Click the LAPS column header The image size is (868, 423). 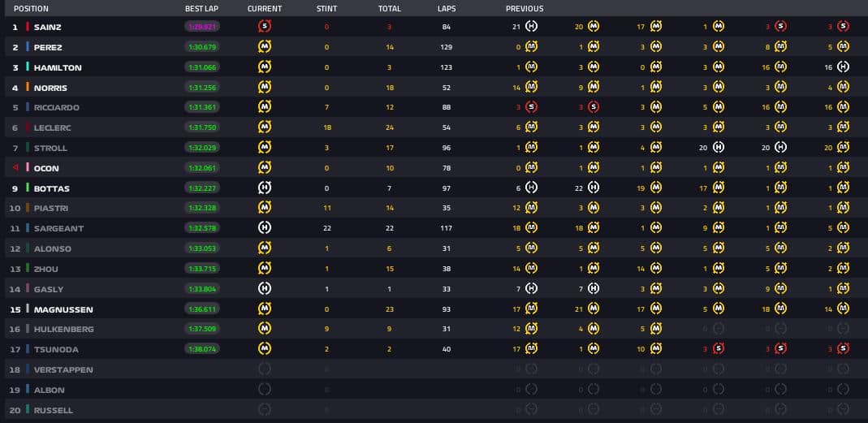pyautogui.click(x=446, y=8)
